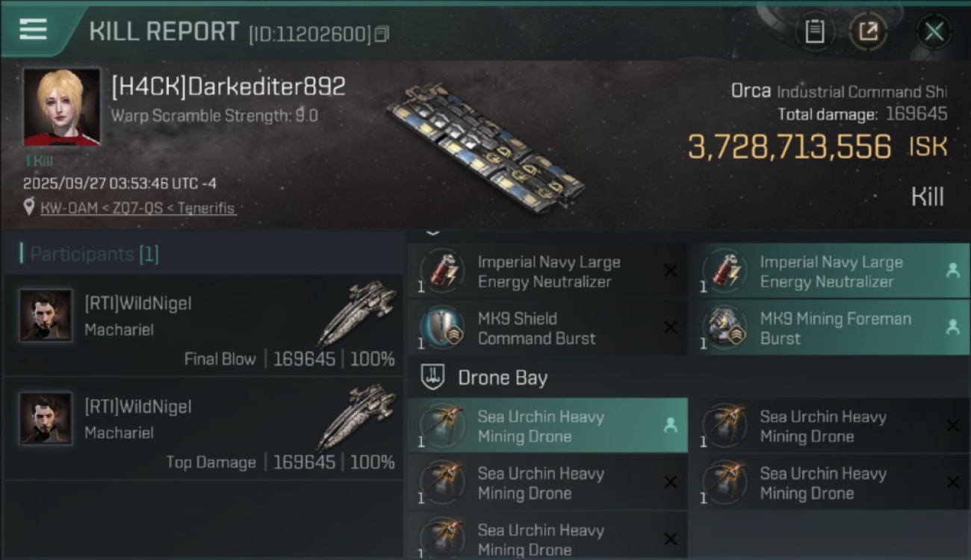Open the hamburger menu icon
Image resolution: width=971 pixels, height=560 pixels.
(33, 29)
